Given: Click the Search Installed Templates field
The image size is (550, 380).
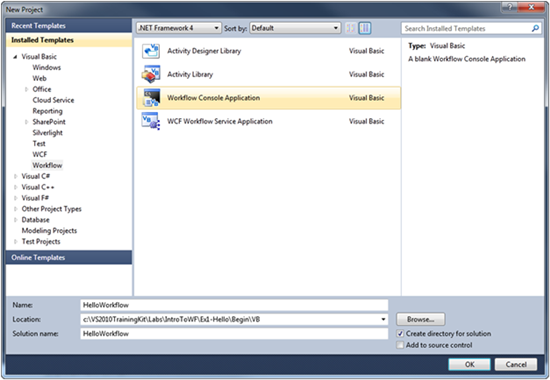Looking at the screenshot, I should (x=467, y=28).
